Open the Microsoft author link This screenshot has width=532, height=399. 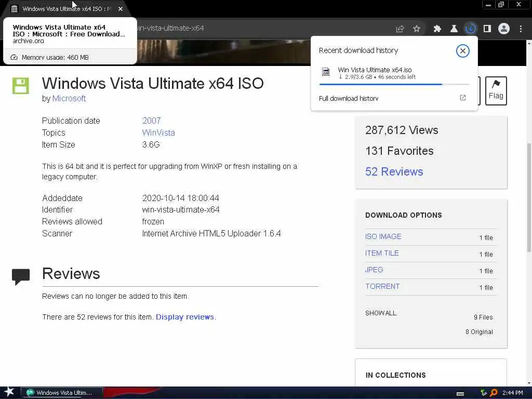pyautogui.click(x=69, y=98)
